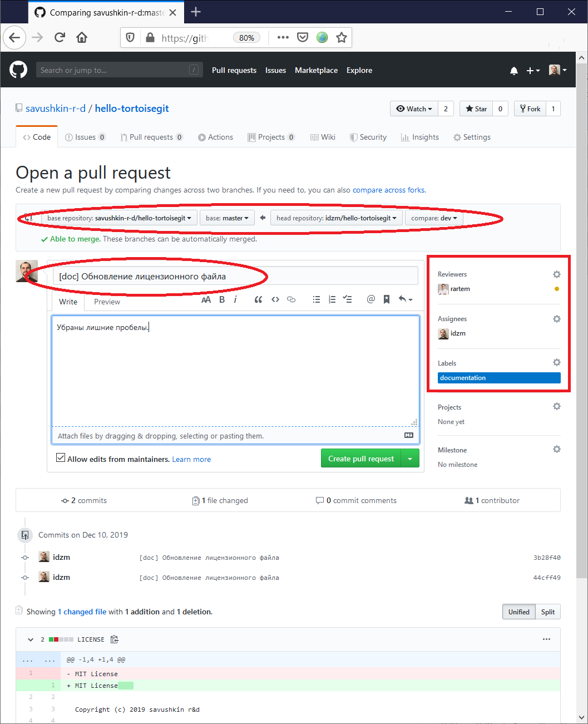This screenshot has height=724, width=588.
Task: Click the pull request title field
Action: click(x=235, y=276)
